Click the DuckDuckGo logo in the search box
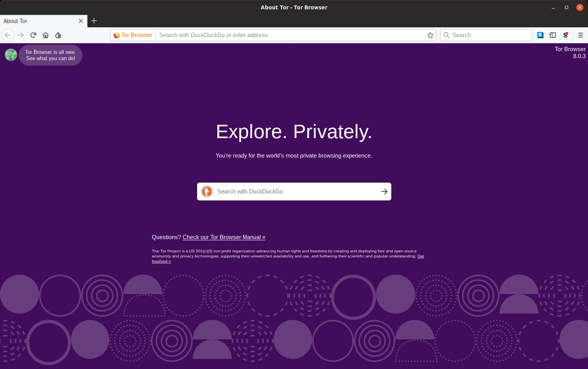This screenshot has width=588, height=369. [207, 192]
